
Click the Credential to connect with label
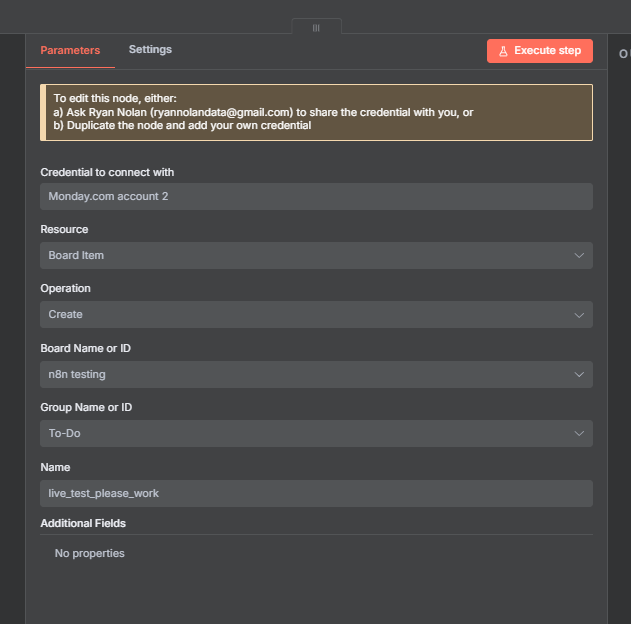(107, 172)
